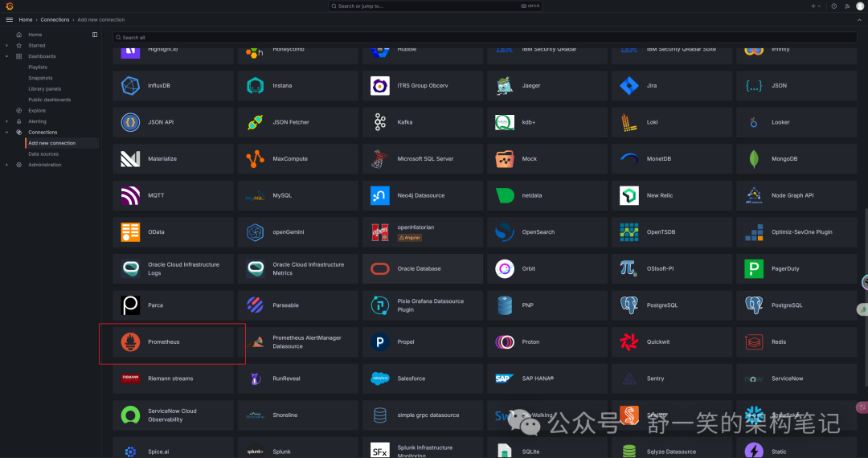Open Data sources in the sidebar
This screenshot has height=458, width=868.
(x=43, y=153)
